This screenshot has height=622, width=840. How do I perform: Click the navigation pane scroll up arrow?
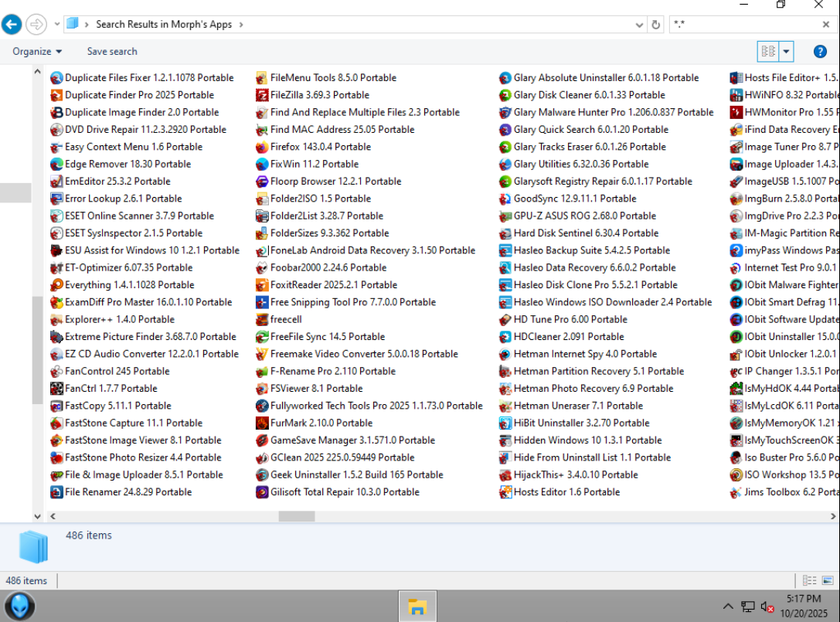pos(37,71)
